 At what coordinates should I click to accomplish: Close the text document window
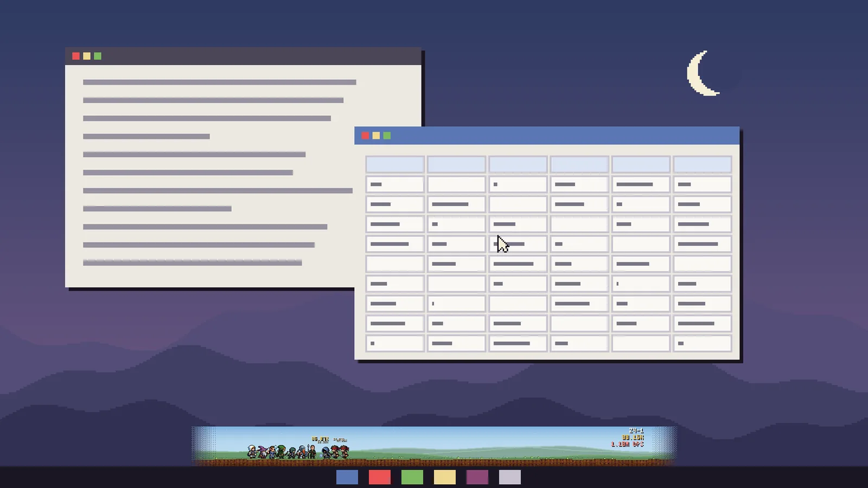point(76,56)
